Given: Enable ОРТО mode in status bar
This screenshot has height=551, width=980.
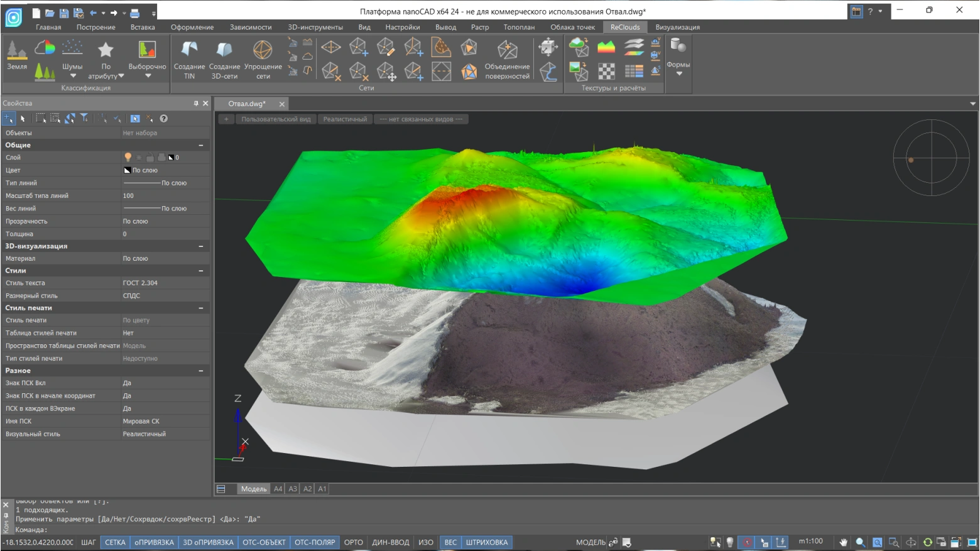Looking at the screenshot, I should tap(353, 542).
